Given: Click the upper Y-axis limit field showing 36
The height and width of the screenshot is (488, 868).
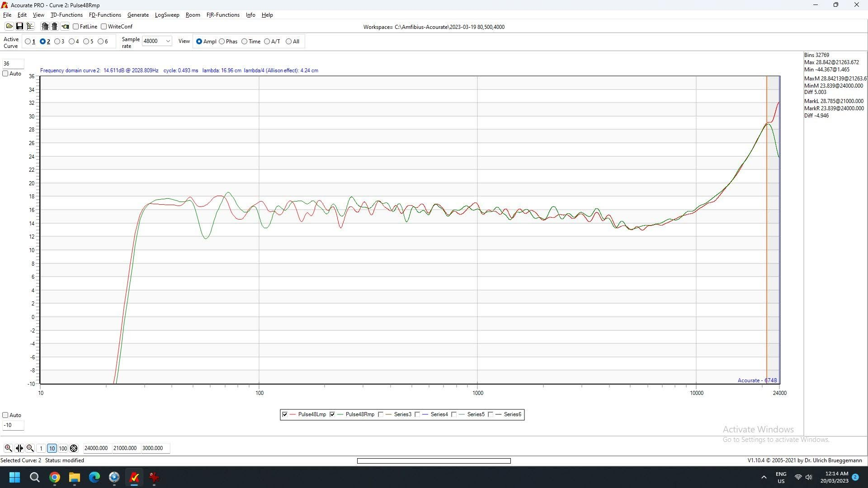Looking at the screenshot, I should coord(13,64).
